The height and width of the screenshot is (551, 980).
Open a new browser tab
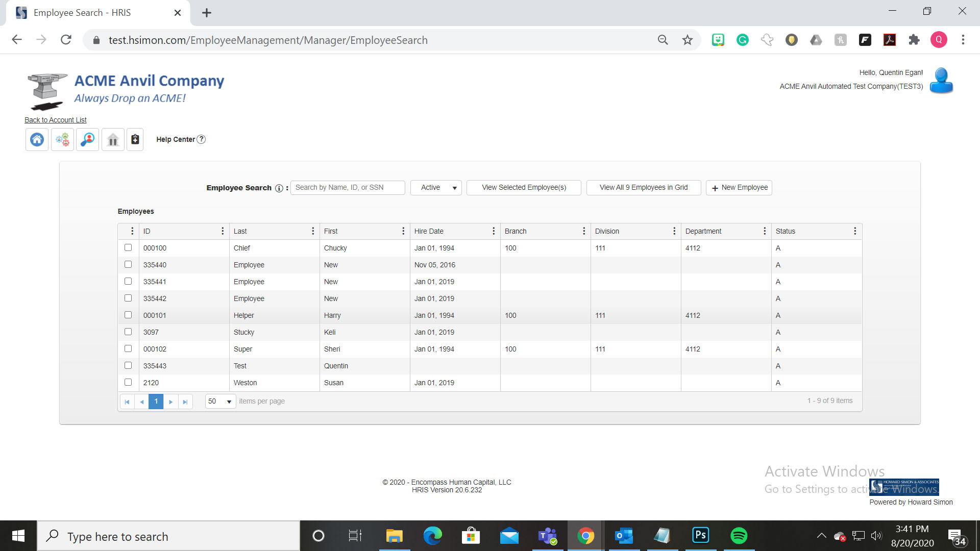[x=207, y=13]
